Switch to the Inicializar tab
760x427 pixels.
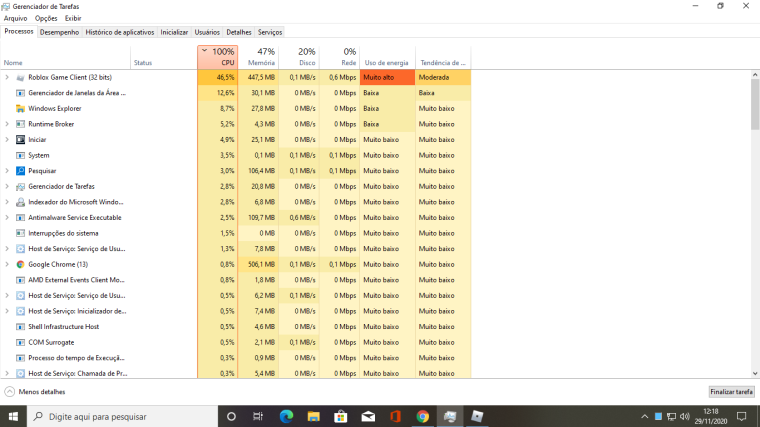tap(174, 32)
